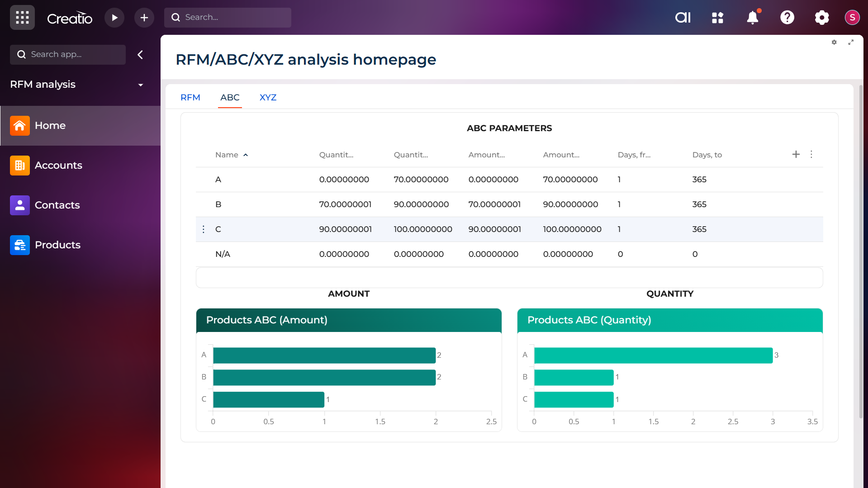Image resolution: width=868 pixels, height=488 pixels.
Task: Go to the Products section
Action: [x=57, y=245]
